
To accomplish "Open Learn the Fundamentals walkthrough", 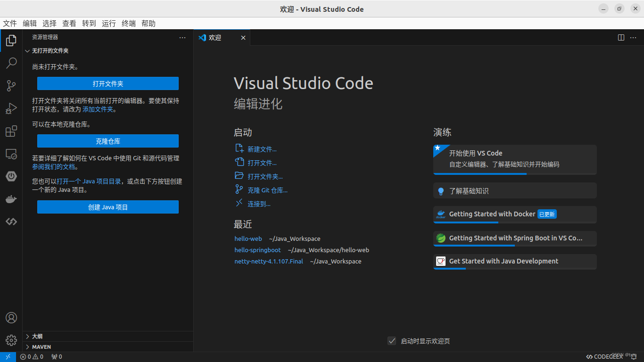I will coord(515,191).
